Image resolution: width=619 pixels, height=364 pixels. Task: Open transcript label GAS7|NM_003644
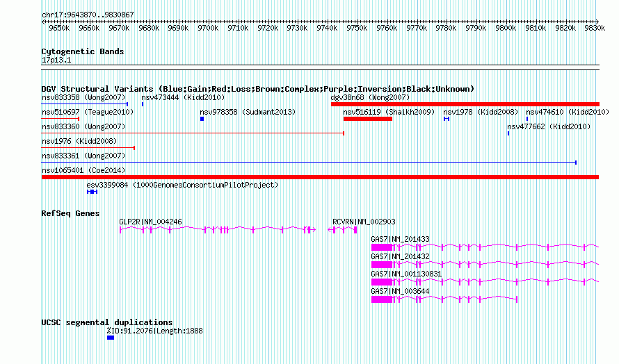pyautogui.click(x=401, y=292)
